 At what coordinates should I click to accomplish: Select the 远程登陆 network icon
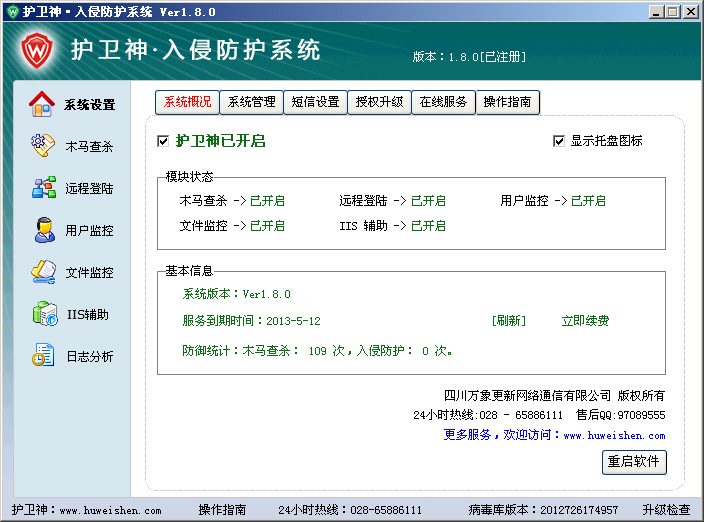click(42, 188)
